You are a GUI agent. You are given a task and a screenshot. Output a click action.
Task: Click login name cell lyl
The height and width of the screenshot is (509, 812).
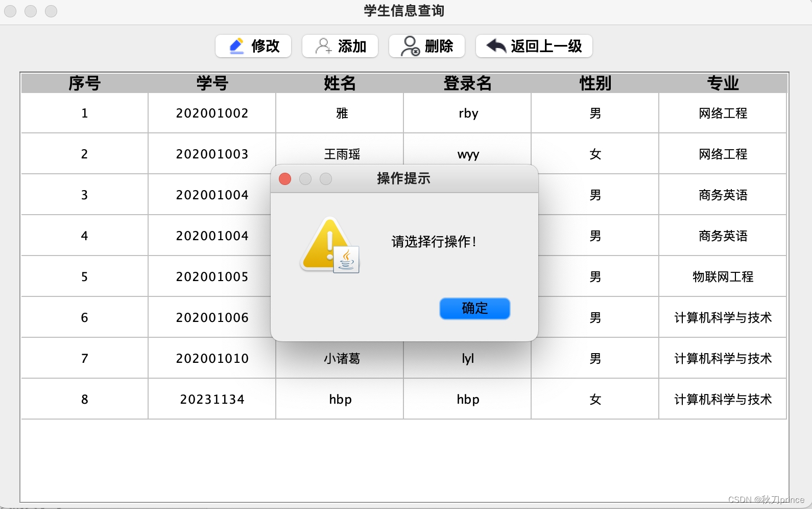(467, 360)
